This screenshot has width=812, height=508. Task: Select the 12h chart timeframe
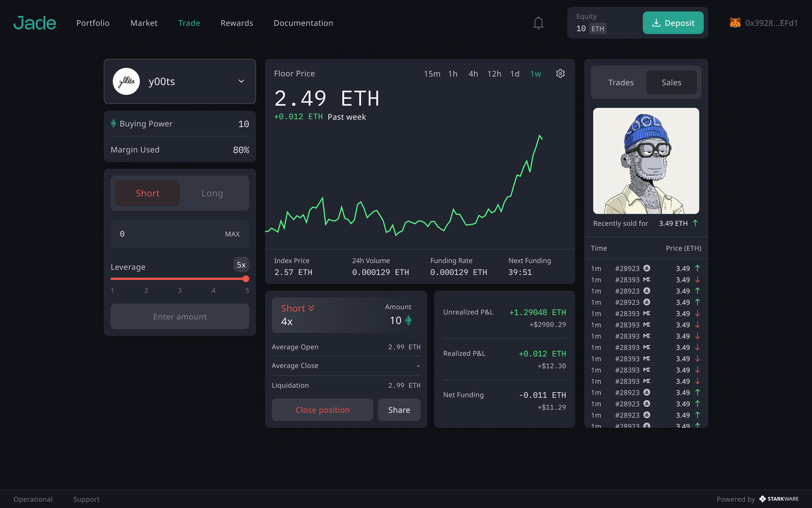[x=494, y=74]
